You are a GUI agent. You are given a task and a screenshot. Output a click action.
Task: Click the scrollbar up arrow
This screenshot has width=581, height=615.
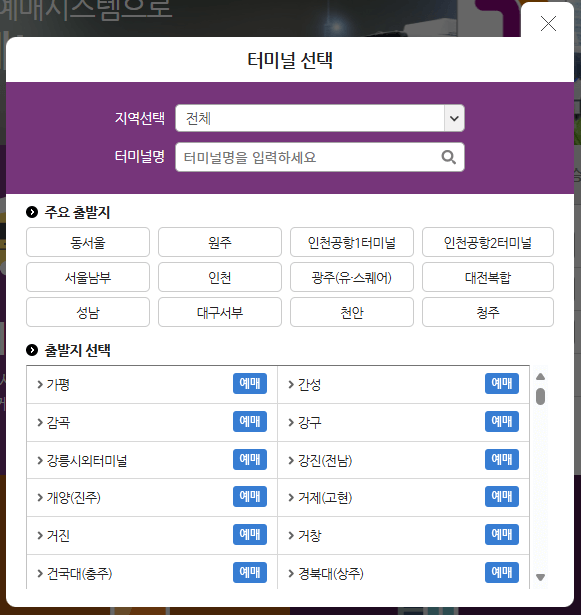click(x=540, y=377)
